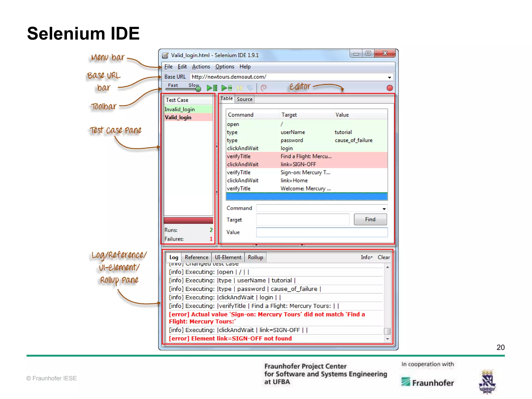Play the current test case
532x399 pixels.
coord(227,88)
